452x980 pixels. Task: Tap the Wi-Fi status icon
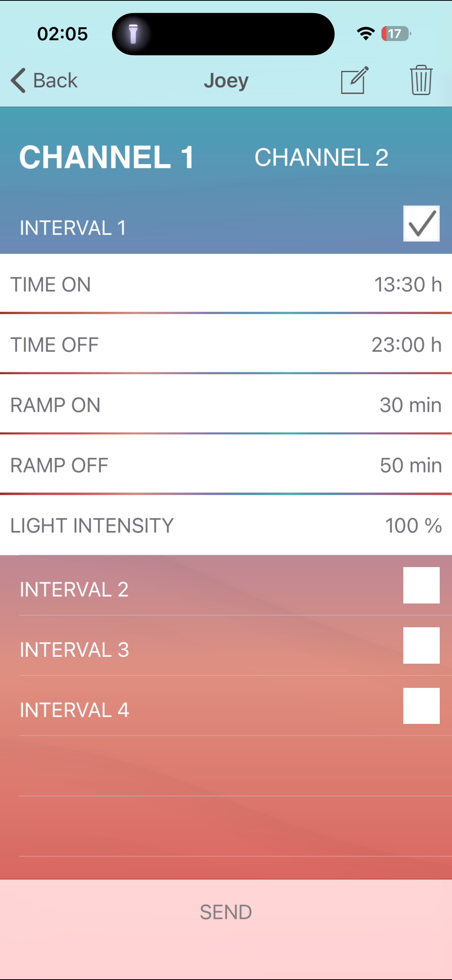tap(366, 34)
